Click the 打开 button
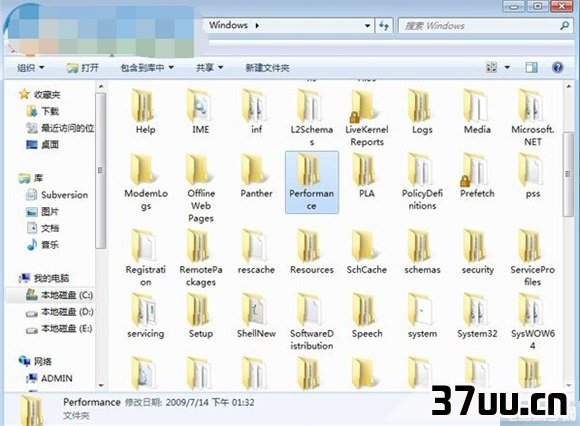 tap(83, 68)
